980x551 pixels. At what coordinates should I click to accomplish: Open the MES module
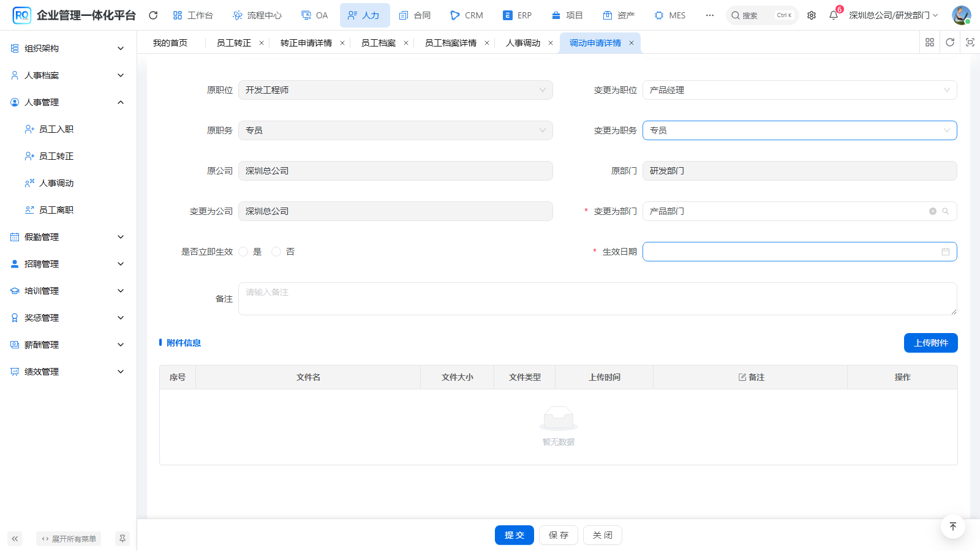point(670,15)
